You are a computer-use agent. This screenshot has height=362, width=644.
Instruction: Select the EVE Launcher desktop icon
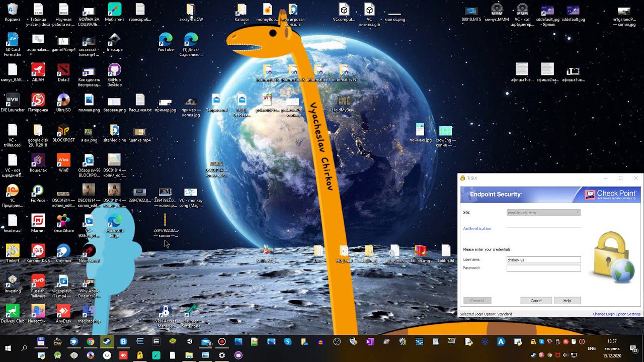point(13,103)
